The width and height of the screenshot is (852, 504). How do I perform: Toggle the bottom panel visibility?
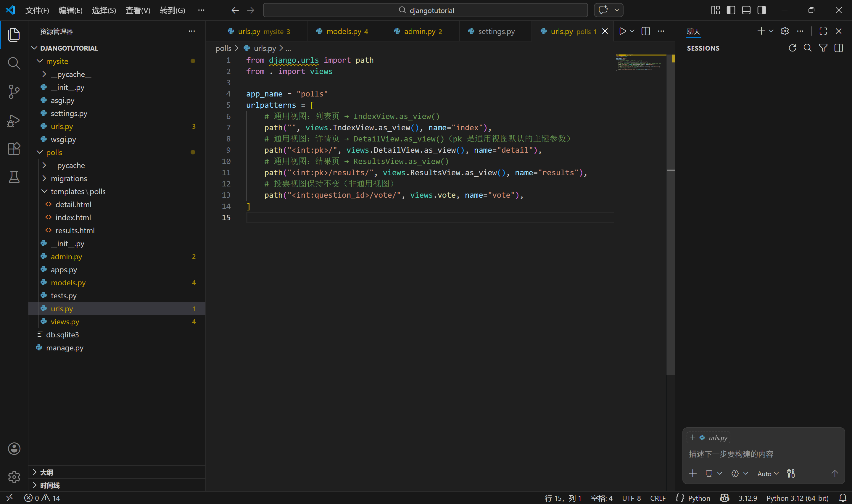[746, 10]
